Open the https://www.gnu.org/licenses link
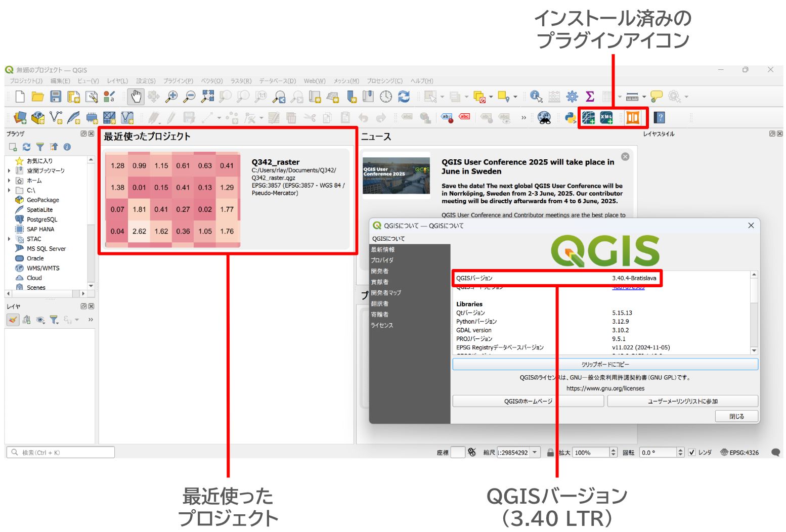This screenshot has height=532, width=786. [605, 388]
